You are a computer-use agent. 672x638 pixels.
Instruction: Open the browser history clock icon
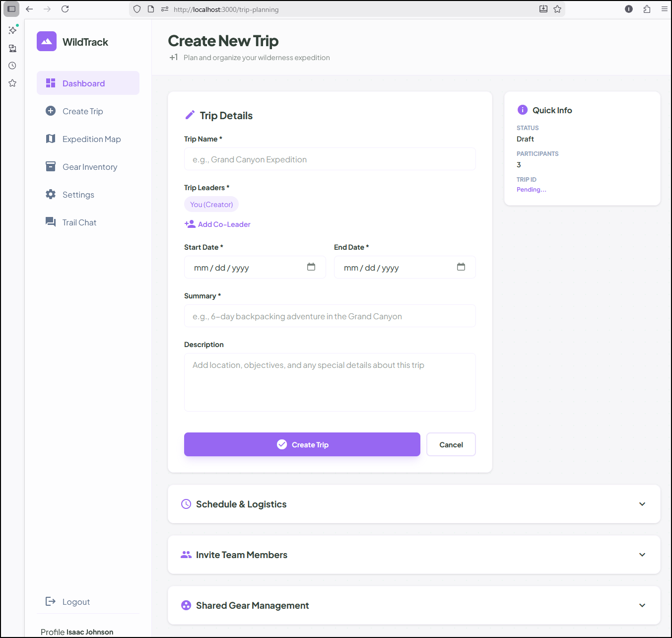coord(12,66)
